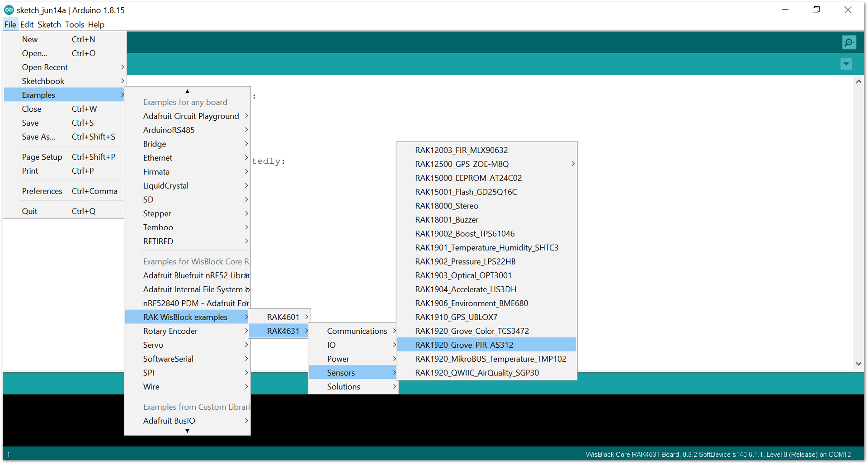Open RAK15000_EEPROM_AT24C02 example
Screen dimensions: 868x464
pyautogui.click(x=486, y=179)
